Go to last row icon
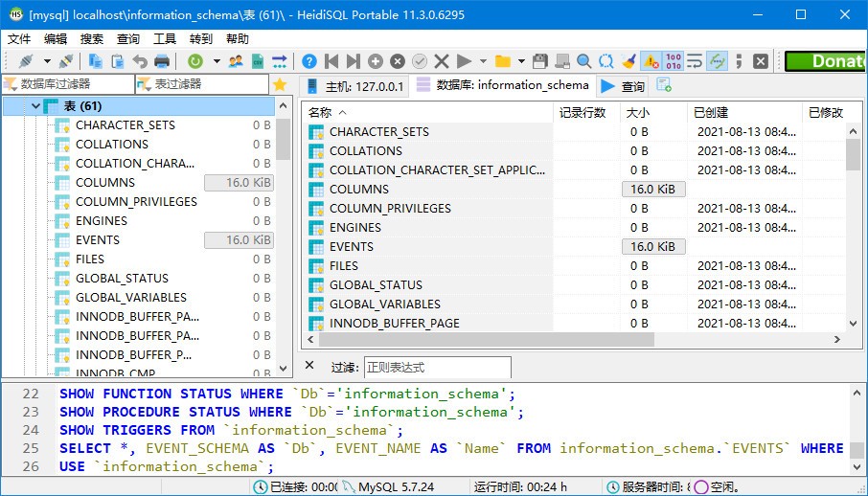 coord(354,61)
